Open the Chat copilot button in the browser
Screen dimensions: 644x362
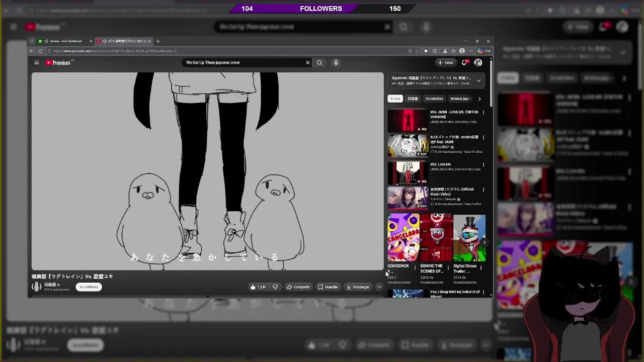click(x=484, y=51)
